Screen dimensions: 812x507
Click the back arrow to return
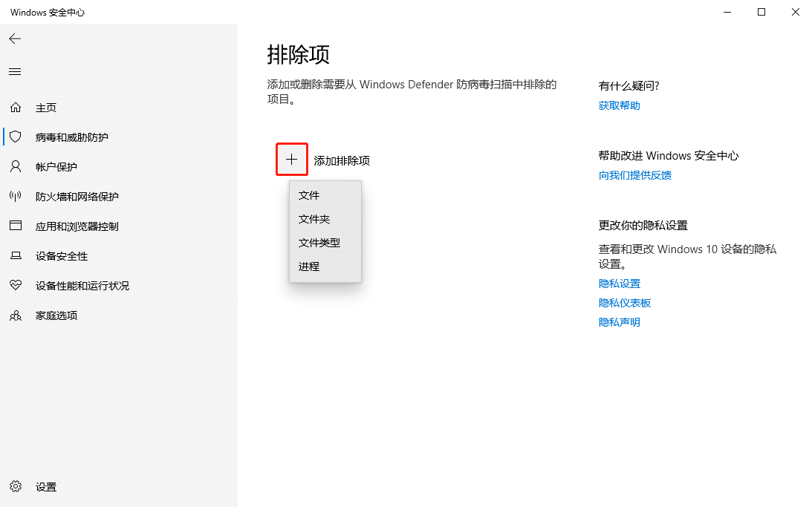click(15, 39)
